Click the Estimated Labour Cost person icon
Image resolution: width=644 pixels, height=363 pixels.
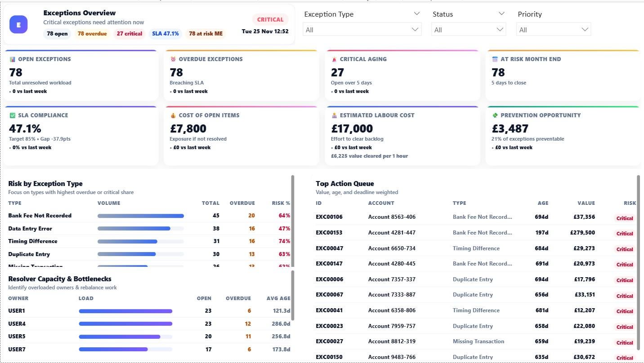click(334, 115)
